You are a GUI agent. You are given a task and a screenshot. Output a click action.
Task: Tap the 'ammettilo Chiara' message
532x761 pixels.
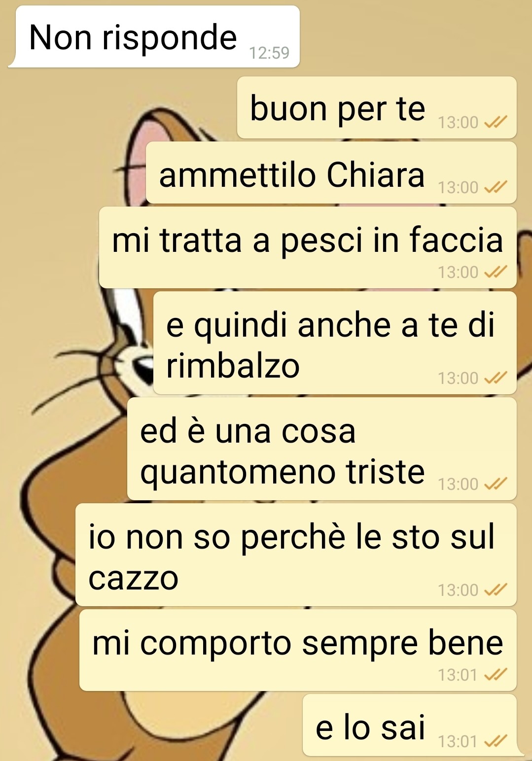pos(331,173)
